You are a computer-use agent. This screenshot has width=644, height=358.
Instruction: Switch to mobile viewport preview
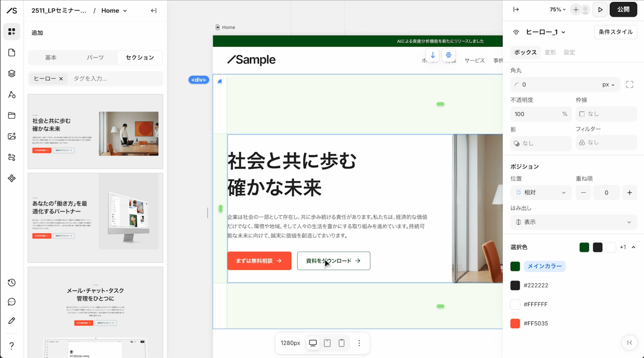[x=341, y=343]
